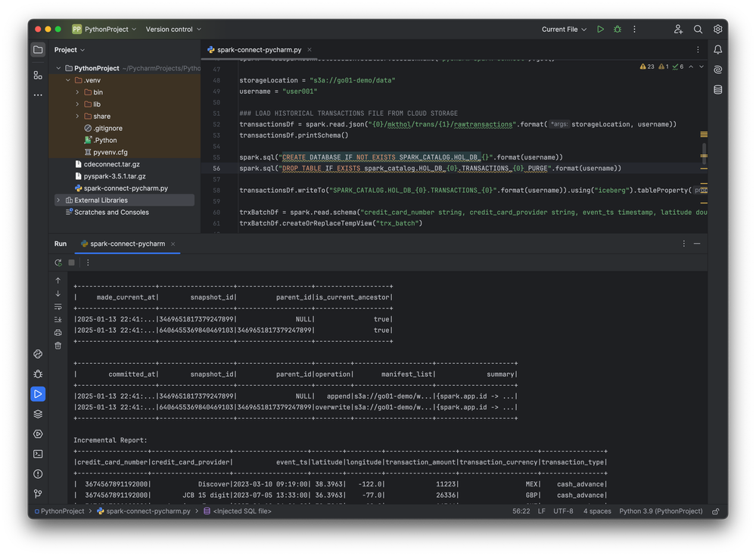Open Database tool window icon
Viewport: 756px width, 556px height.
(x=717, y=89)
